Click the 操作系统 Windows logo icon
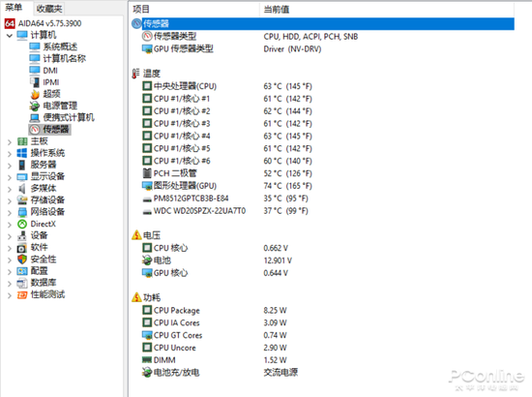 coord(22,153)
